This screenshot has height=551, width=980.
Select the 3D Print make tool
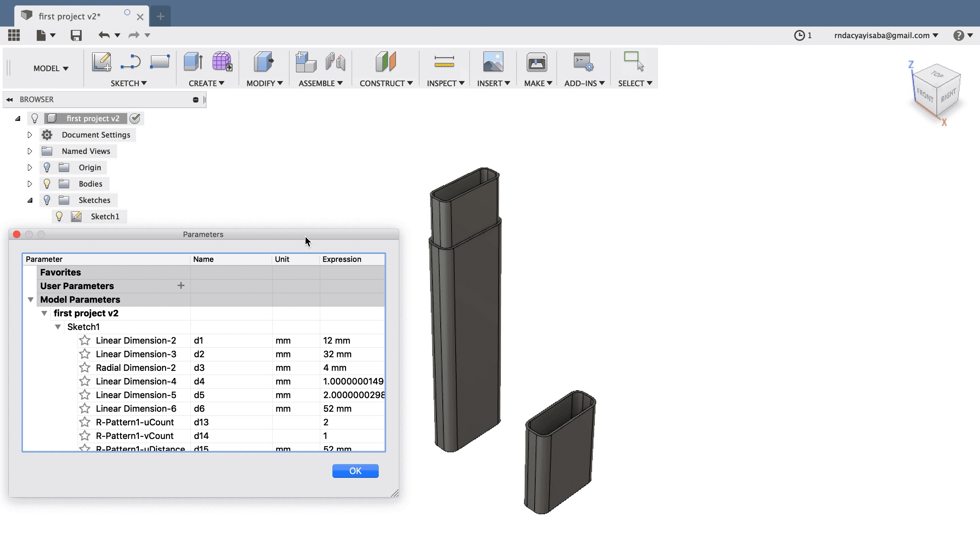(x=537, y=62)
